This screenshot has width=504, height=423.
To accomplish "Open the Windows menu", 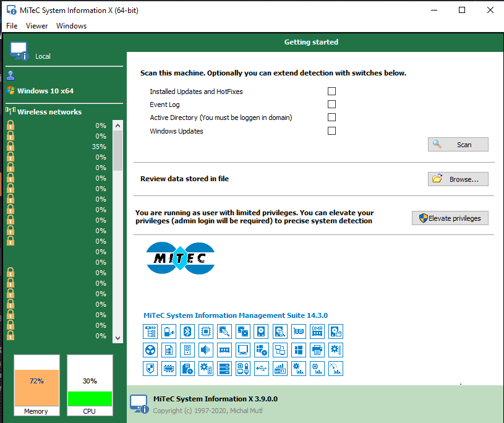I will point(71,26).
